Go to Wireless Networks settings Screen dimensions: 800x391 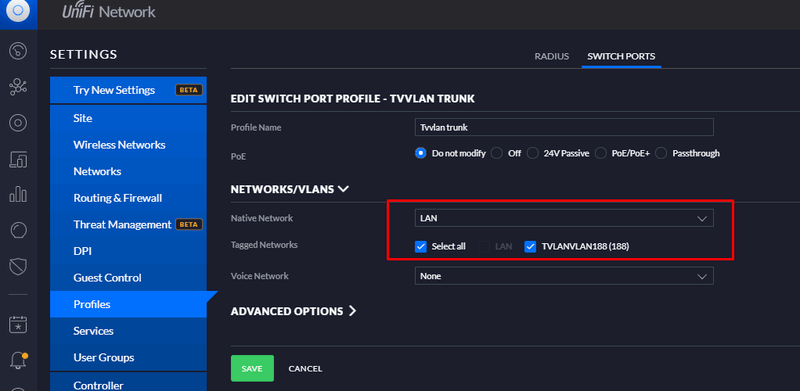point(128,145)
